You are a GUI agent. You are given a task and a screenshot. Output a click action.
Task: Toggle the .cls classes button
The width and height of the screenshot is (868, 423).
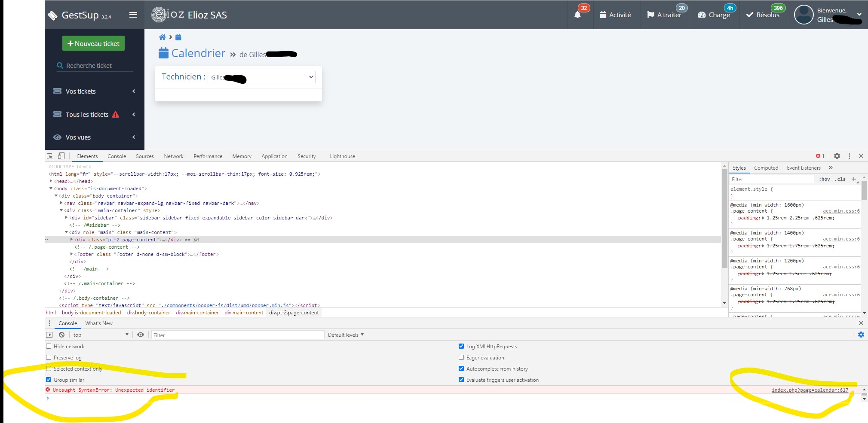840,180
